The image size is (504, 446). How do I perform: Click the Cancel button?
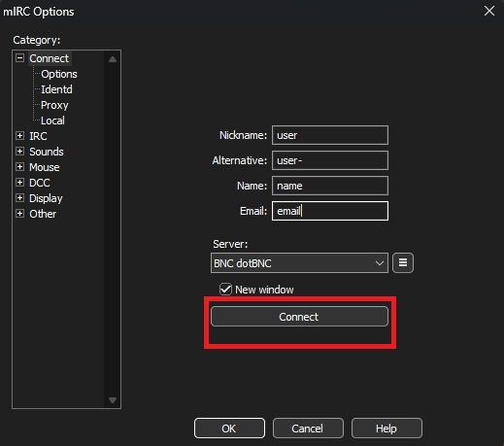308,429
